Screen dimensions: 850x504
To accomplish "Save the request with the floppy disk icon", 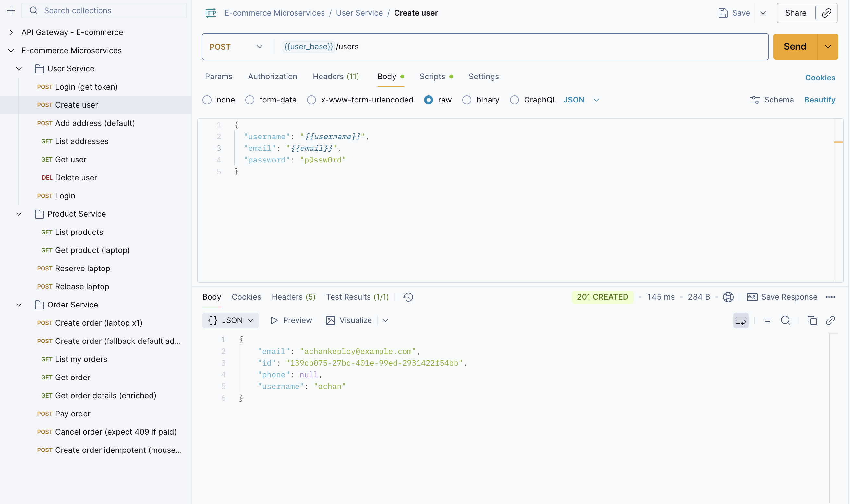I will click(722, 13).
